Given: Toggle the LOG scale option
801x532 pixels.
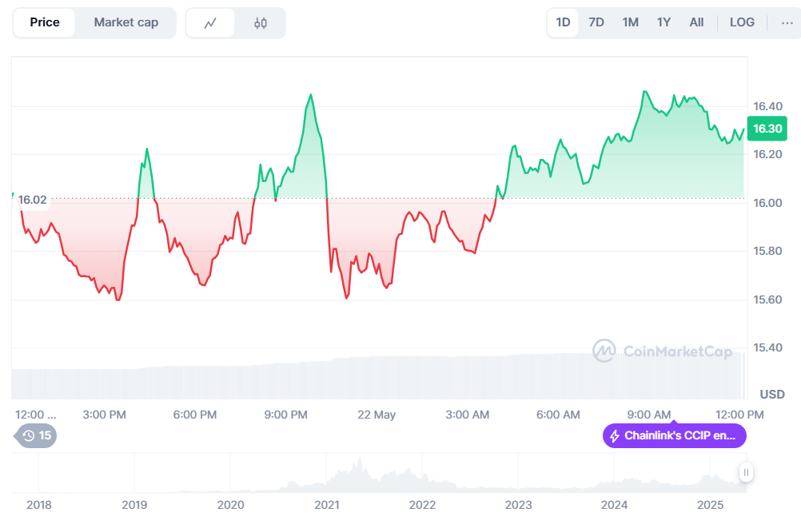Looking at the screenshot, I should pyautogui.click(x=742, y=22).
